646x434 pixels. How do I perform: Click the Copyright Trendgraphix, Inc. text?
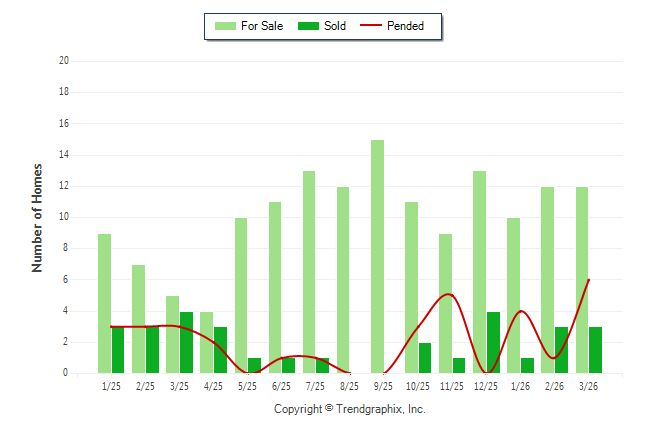tap(350, 409)
